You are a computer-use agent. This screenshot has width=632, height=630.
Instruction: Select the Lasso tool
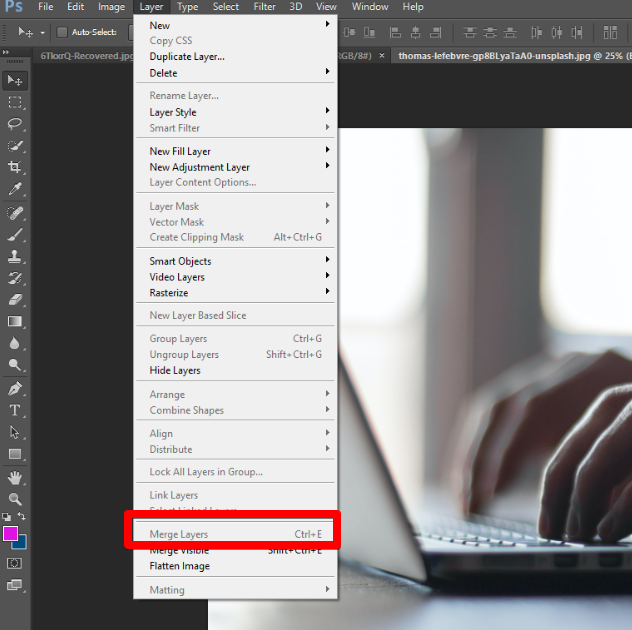[x=15, y=124]
